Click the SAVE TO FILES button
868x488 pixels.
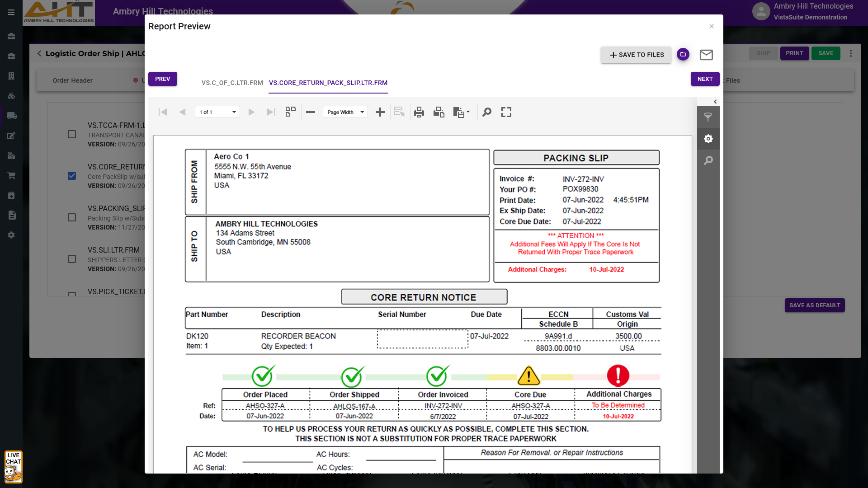coord(636,55)
